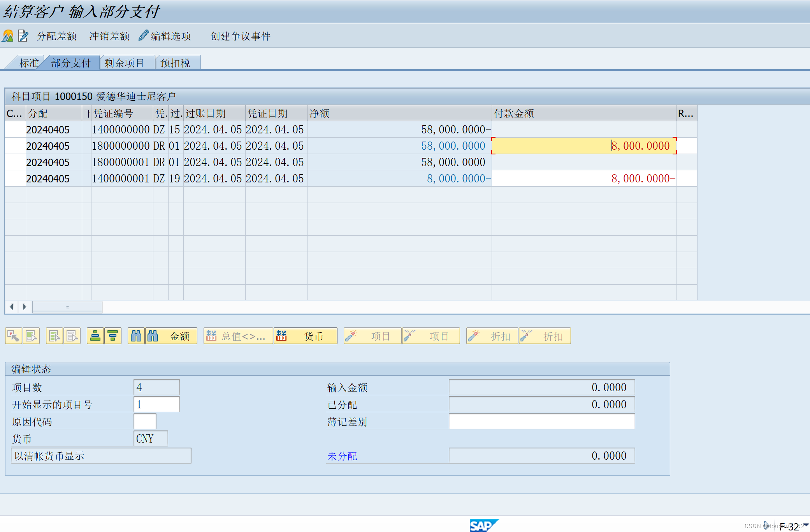Open the 预扣税 tab
The height and width of the screenshot is (532, 810).
point(176,63)
